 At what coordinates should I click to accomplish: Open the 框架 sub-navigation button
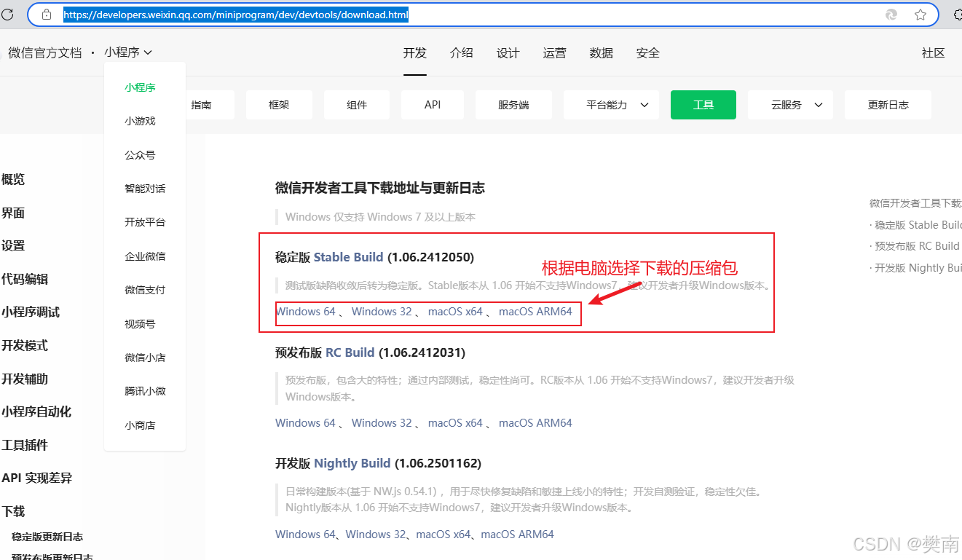(279, 105)
